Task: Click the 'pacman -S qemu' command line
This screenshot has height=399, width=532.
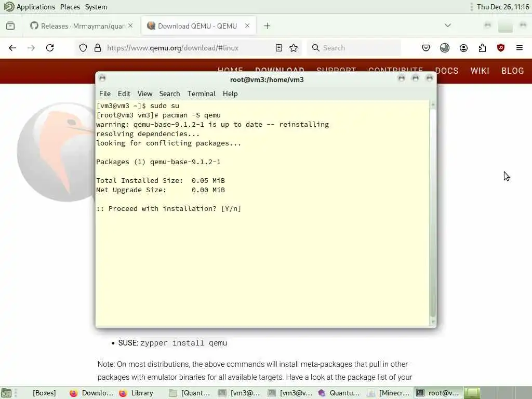Action: (191, 115)
